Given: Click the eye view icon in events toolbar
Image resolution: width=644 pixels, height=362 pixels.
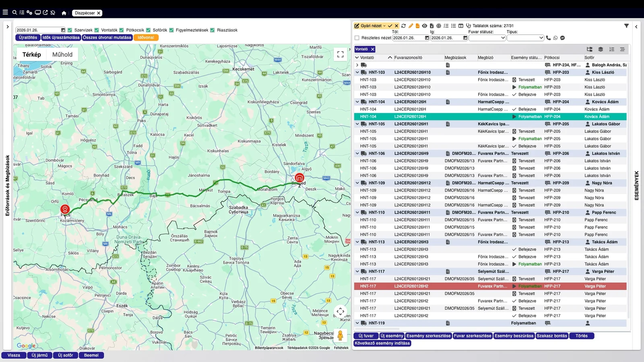Looking at the screenshot, I should click(424, 26).
